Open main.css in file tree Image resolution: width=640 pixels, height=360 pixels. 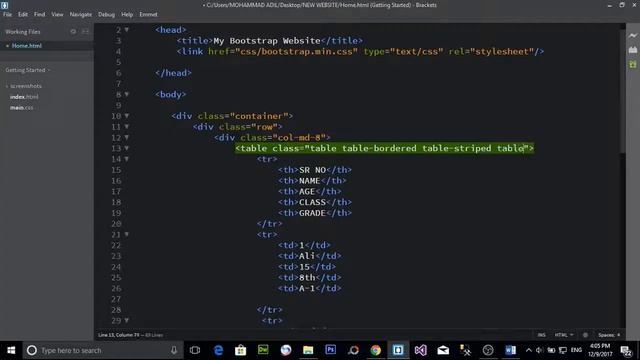click(22, 108)
